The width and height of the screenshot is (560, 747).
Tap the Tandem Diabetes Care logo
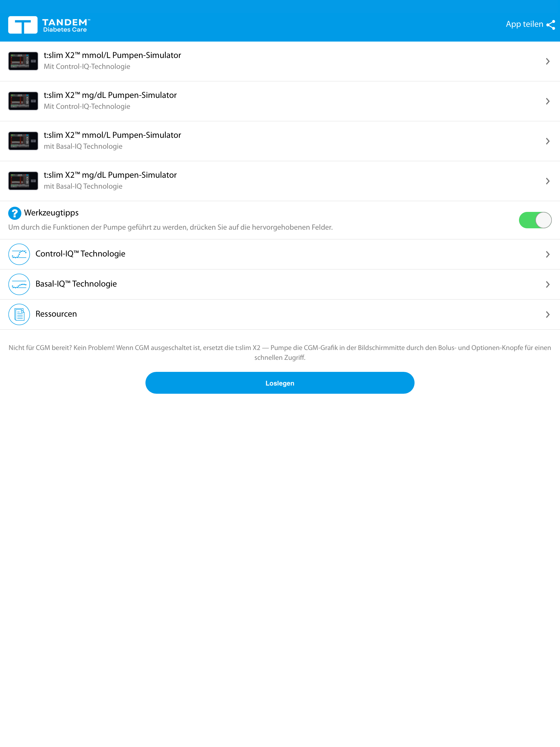pyautogui.click(x=49, y=25)
